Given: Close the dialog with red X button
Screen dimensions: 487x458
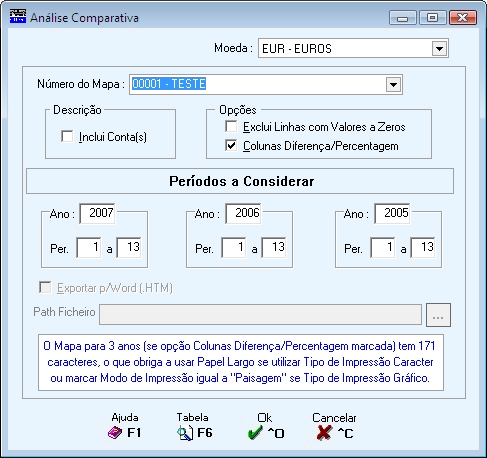Looking at the screenshot, I should point(463,17).
